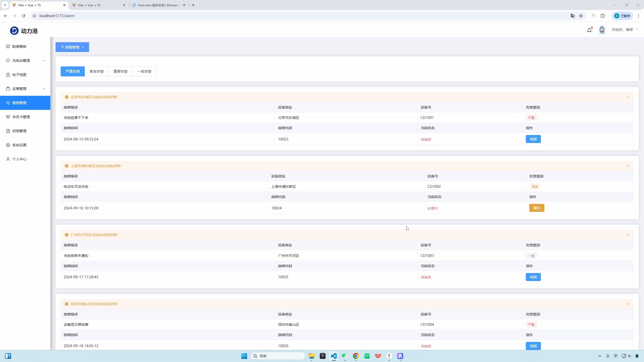644x362 pixels.
Task: Open 个人中心 in sidebar
Action: 19,159
